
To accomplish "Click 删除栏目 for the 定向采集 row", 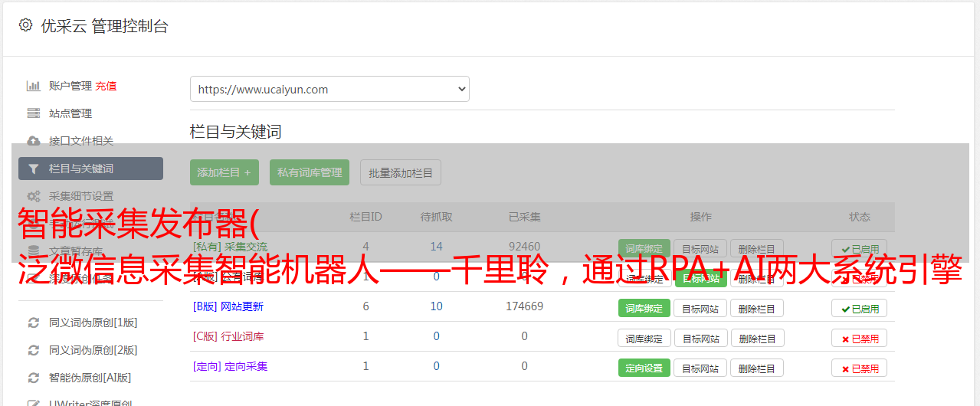I will click(x=757, y=368).
